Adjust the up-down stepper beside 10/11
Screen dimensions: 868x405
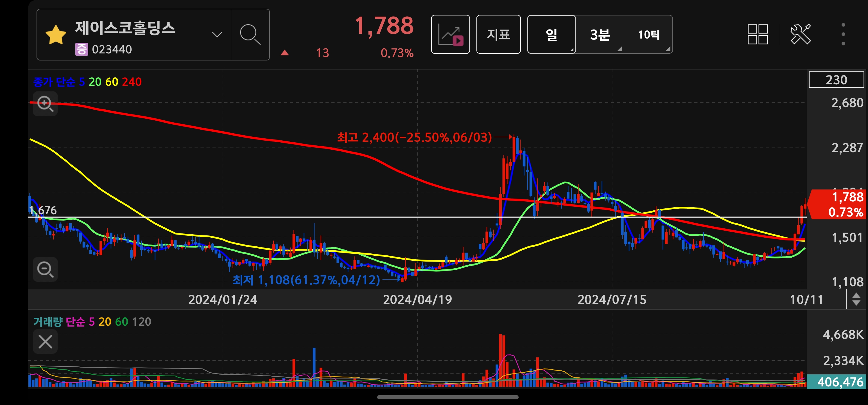click(856, 299)
